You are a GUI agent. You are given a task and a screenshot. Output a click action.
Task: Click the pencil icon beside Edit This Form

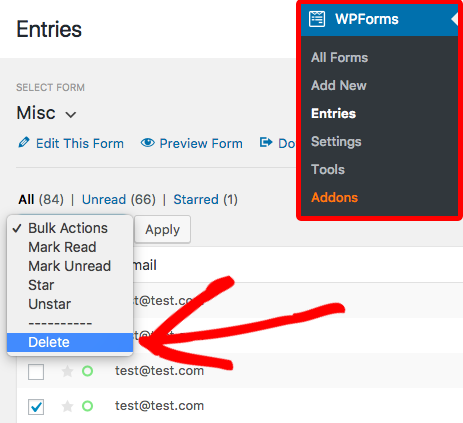24,142
